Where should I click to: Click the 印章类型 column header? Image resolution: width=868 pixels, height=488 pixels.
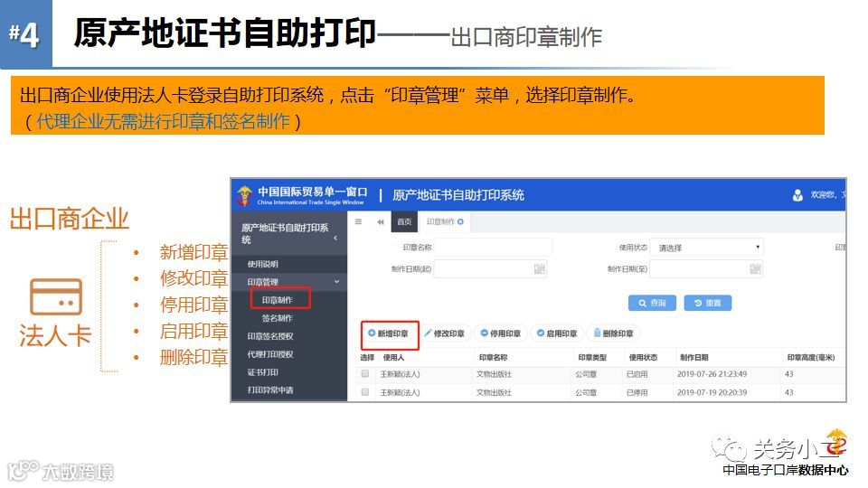pyautogui.click(x=592, y=358)
